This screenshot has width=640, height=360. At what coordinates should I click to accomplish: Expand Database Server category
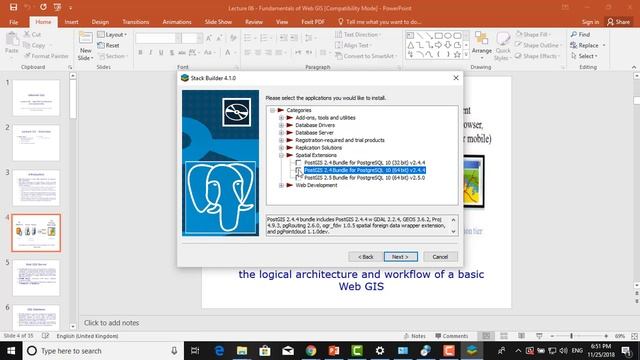[281, 133]
